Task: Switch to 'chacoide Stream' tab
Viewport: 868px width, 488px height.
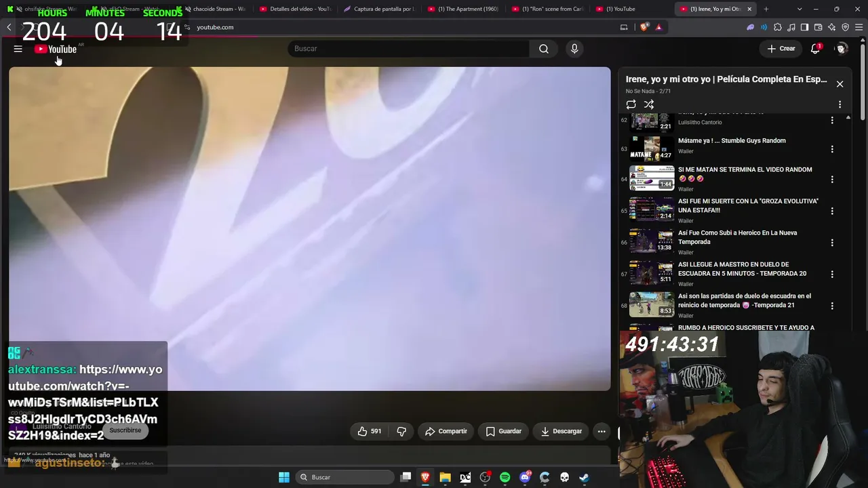Action: pos(212,9)
